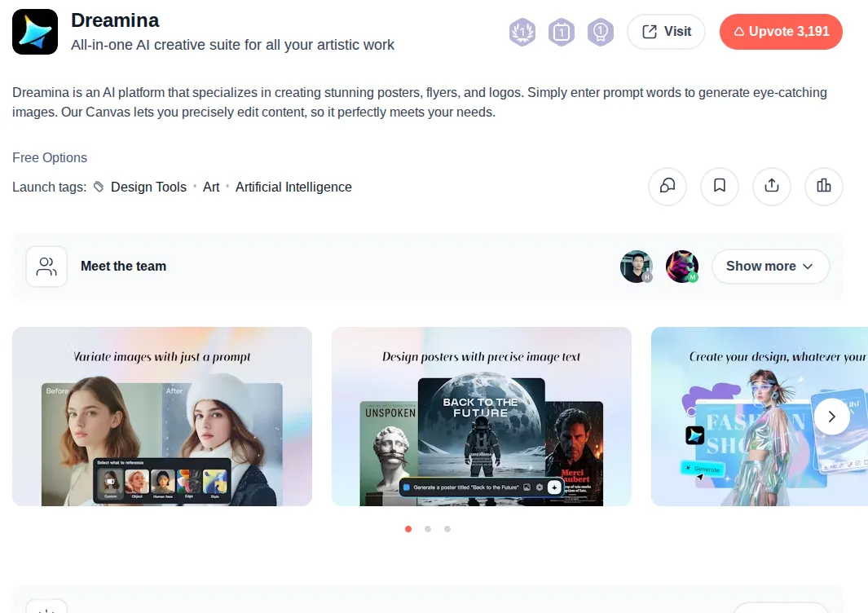Advance the gallery with the next arrow
868x613 pixels.
pos(831,417)
